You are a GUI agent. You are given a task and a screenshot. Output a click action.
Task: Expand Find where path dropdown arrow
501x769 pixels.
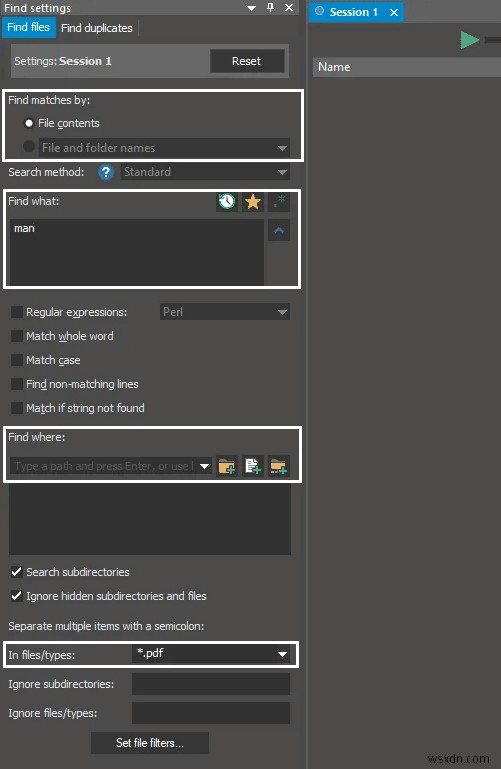pyautogui.click(x=204, y=466)
